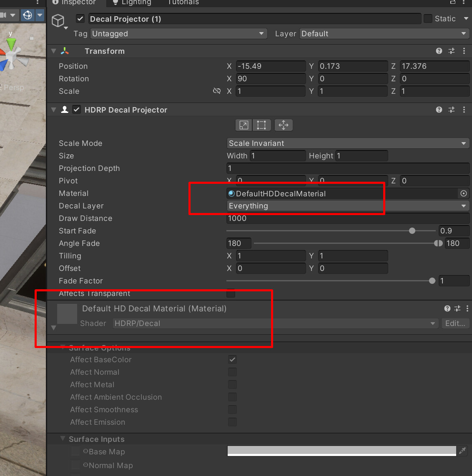
Task: Click the Base Map texture slot
Action: [75, 451]
